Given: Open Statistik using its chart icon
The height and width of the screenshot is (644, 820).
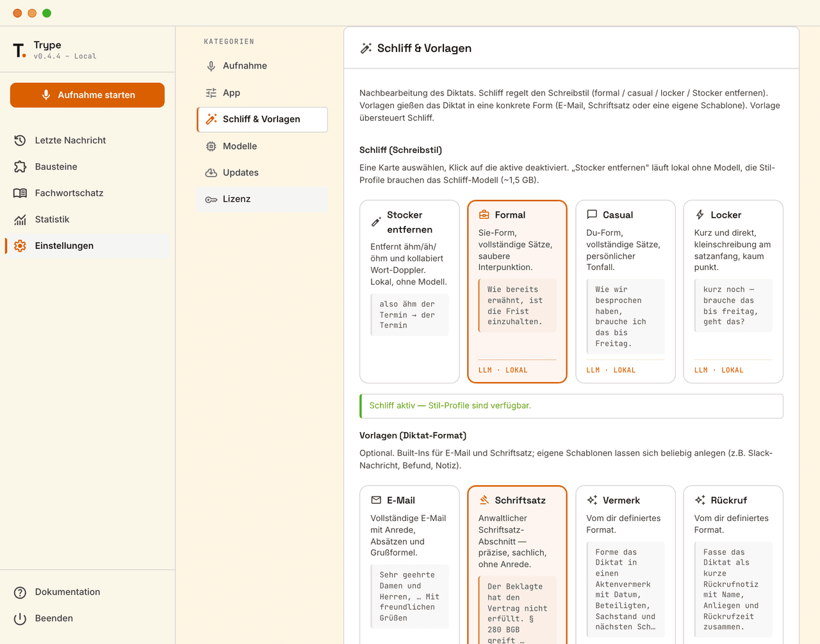Looking at the screenshot, I should (x=20, y=220).
